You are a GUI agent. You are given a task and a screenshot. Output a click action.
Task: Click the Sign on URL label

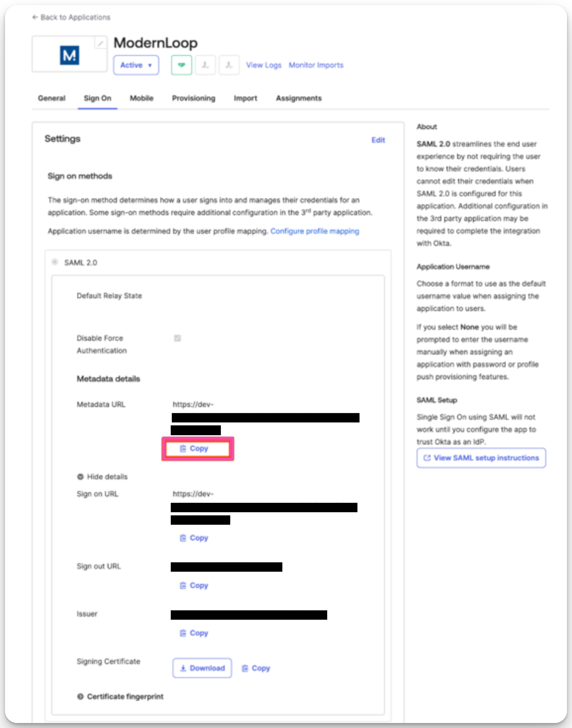pyautogui.click(x=97, y=494)
